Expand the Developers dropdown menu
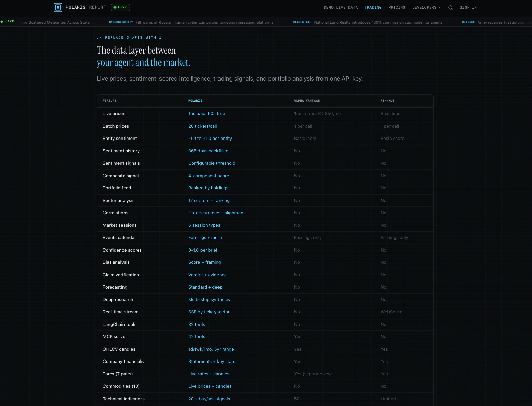Viewport: 532px width, 406px height. pyautogui.click(x=426, y=7)
